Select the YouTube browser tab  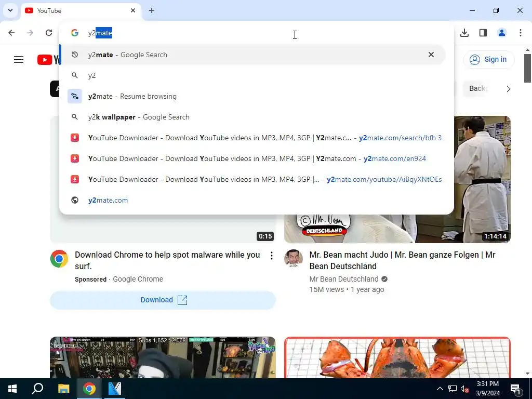pyautogui.click(x=81, y=10)
